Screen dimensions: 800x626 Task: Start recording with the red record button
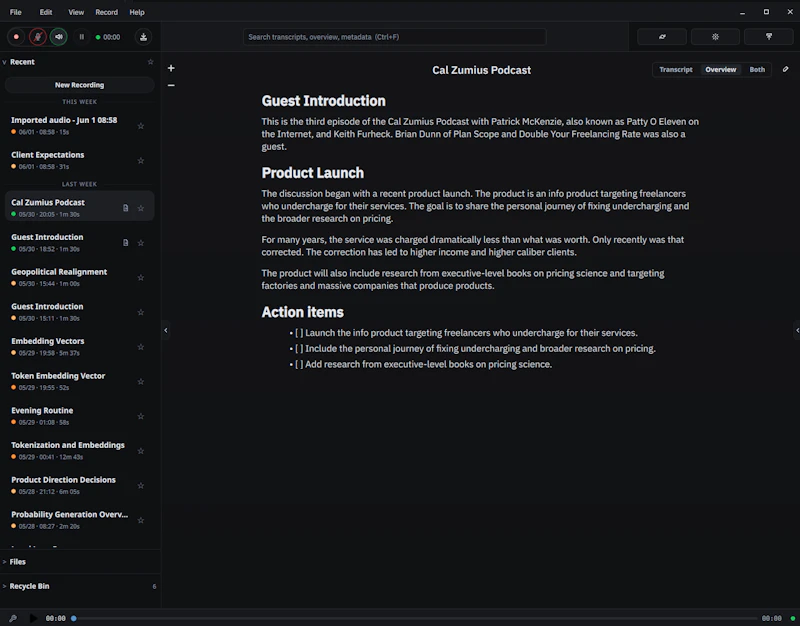click(16, 37)
